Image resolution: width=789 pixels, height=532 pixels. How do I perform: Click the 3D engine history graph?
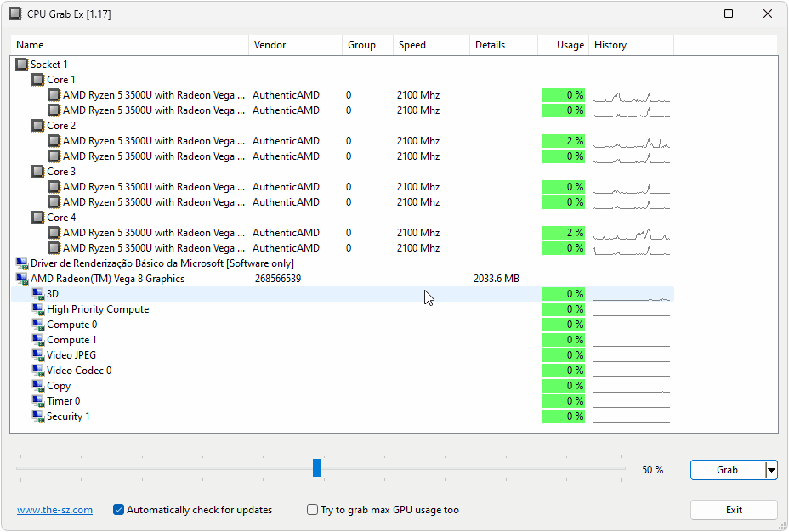(631, 294)
